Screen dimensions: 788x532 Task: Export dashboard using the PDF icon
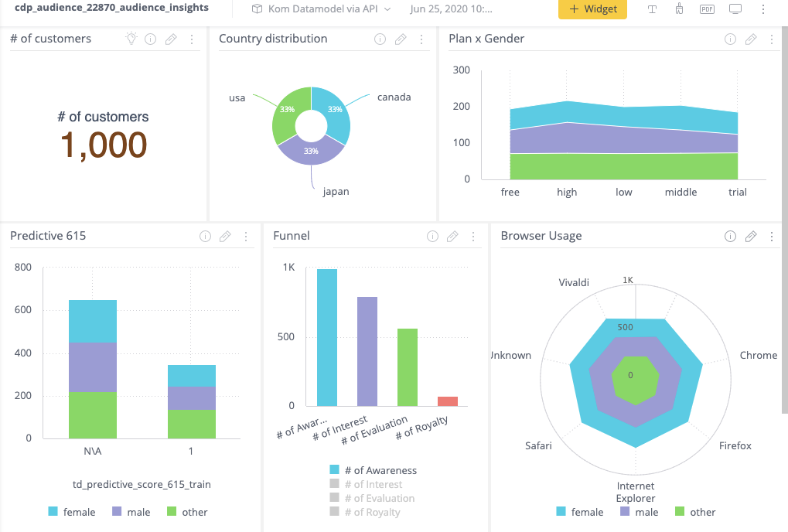707,9
